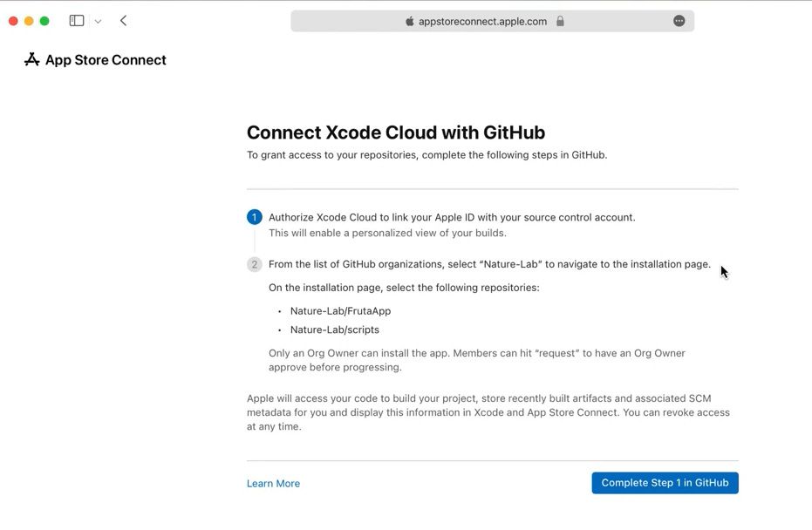This screenshot has height=530, width=812.
Task: Open the sidebar options chevron dropdown
Action: 98,21
